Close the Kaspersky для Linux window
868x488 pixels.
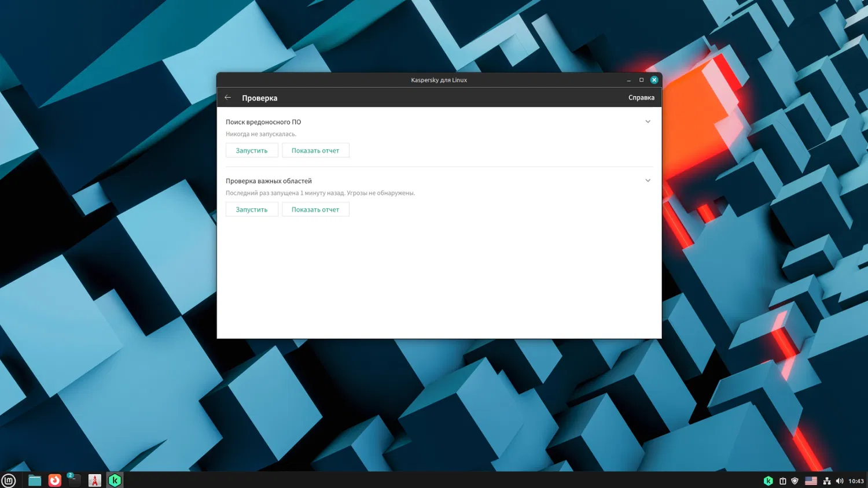[x=654, y=80]
